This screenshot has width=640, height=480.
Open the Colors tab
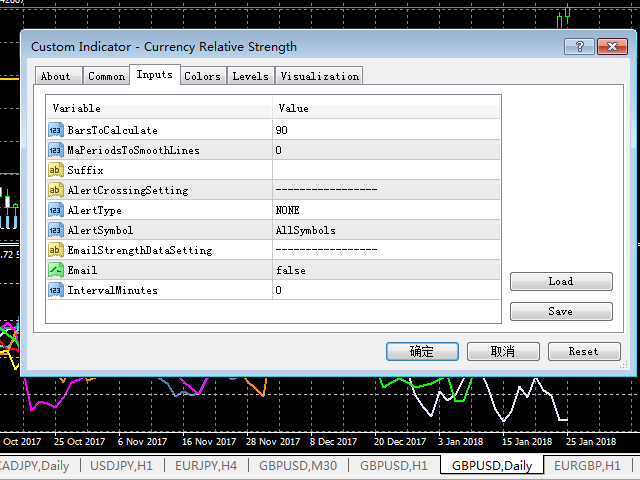203,76
